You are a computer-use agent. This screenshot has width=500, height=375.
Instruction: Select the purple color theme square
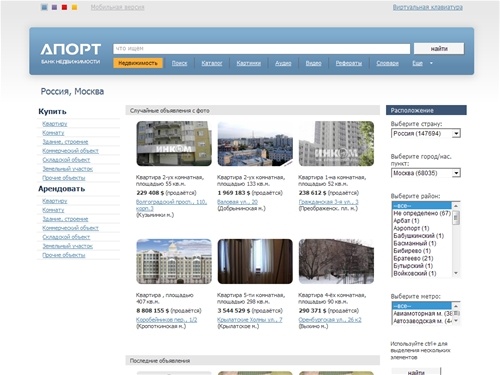click(x=54, y=7)
